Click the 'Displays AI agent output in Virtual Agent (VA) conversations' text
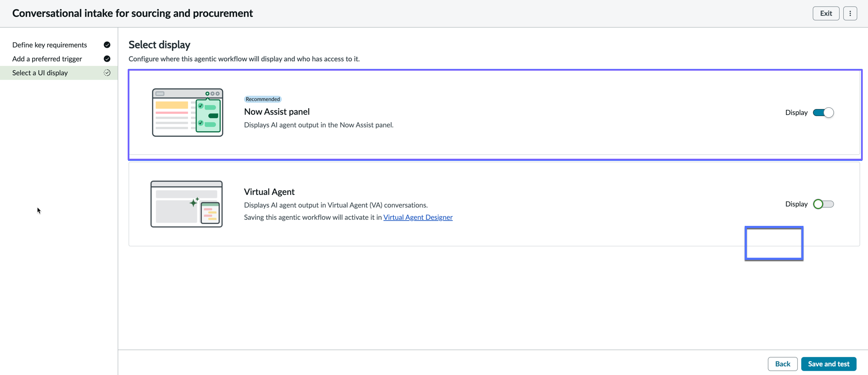Screen dimensions: 868x375 tap(336, 205)
